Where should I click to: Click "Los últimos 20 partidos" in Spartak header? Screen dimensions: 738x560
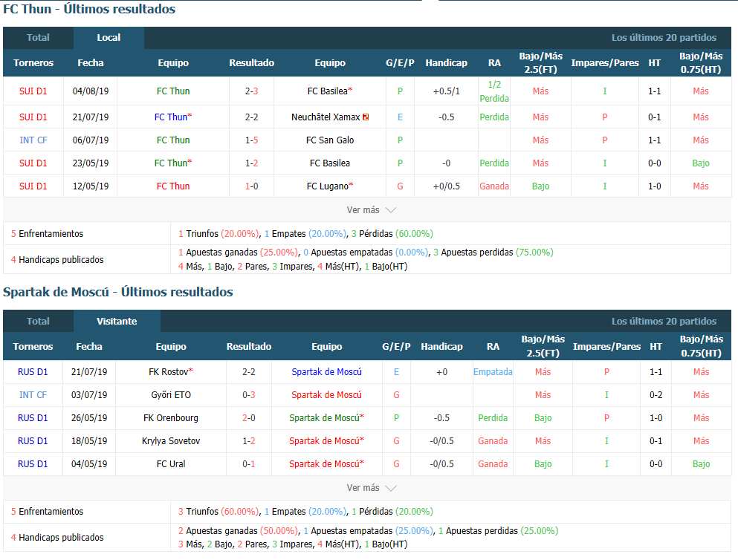pyautogui.click(x=664, y=321)
